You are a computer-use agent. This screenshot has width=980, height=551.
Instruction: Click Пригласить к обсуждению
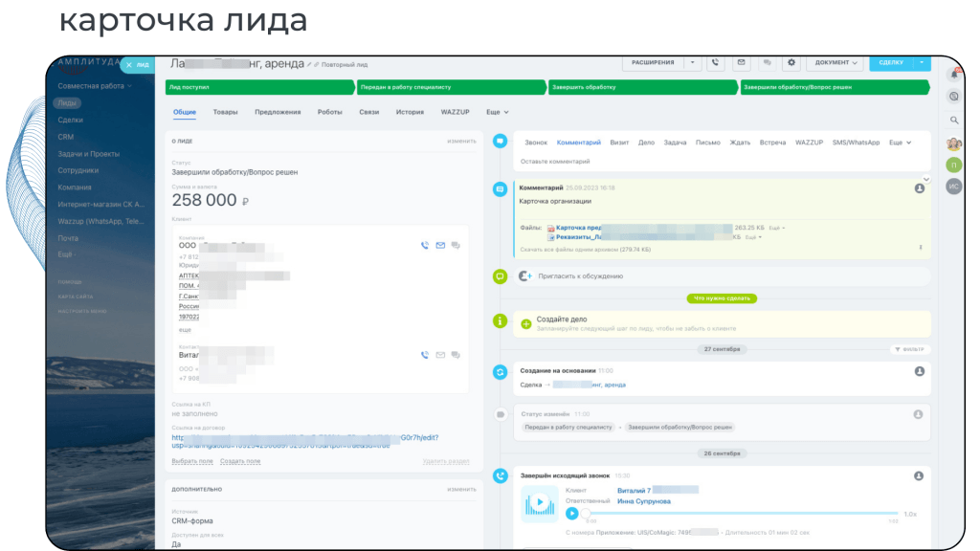(x=581, y=276)
